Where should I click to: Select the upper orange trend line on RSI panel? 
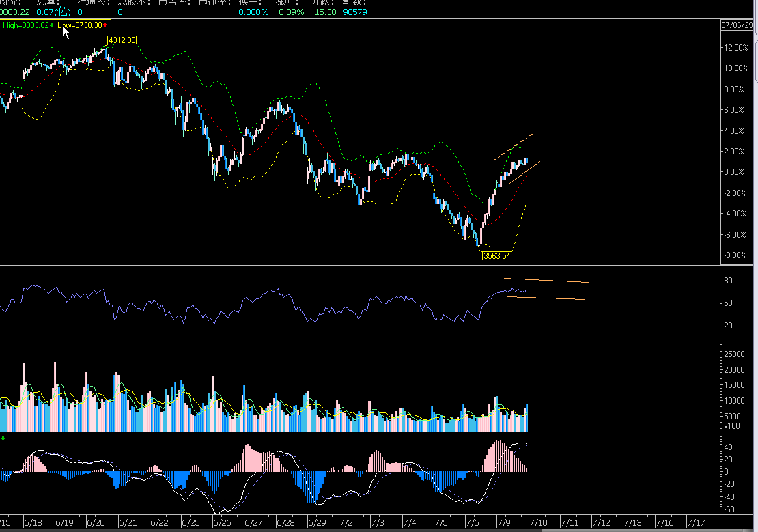[546, 280]
